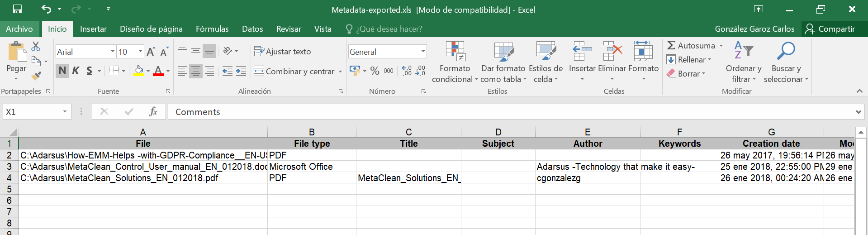Screen dimensions: 868x235
Task: Select cell with MetaClean_Solutions_EN_012018.pdf path
Action: point(143,178)
